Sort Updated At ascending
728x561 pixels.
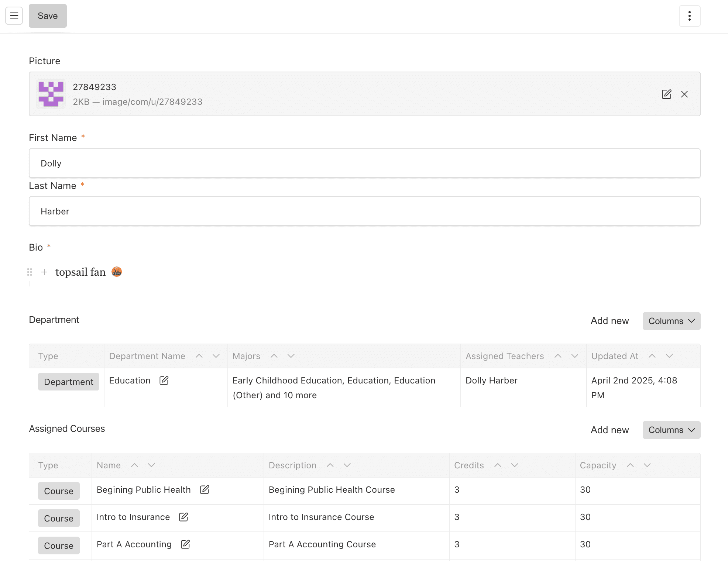(x=652, y=356)
